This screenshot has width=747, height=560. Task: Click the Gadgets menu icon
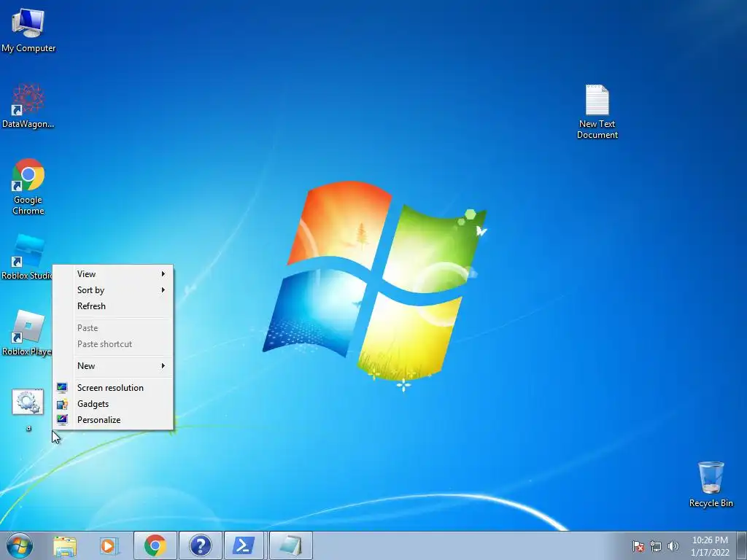(x=62, y=404)
